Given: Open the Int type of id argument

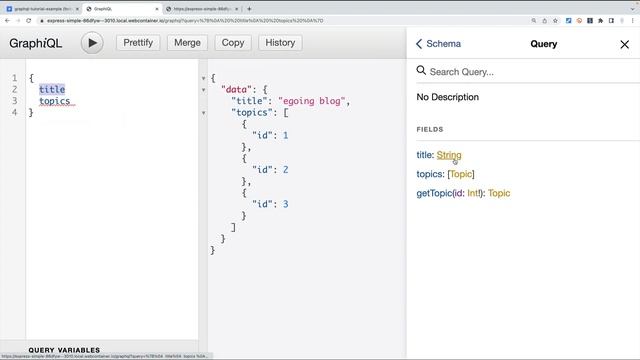Looking at the screenshot, I should click(473, 193).
